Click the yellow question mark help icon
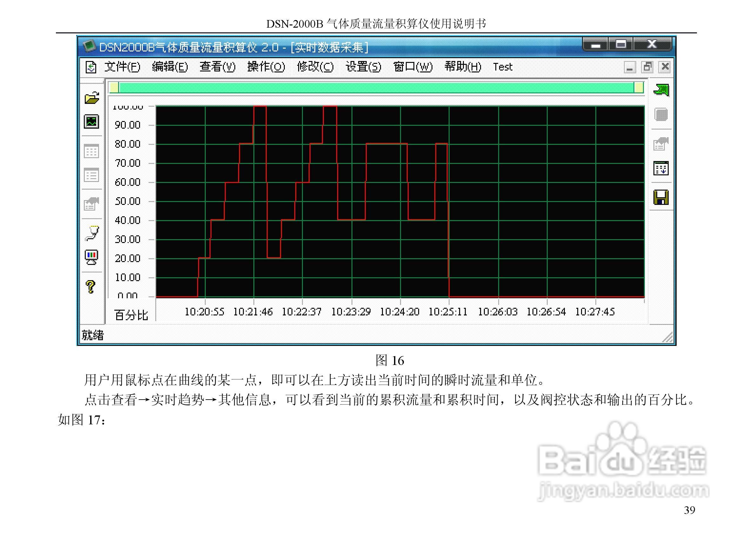This screenshot has height=533, width=756. coord(90,287)
